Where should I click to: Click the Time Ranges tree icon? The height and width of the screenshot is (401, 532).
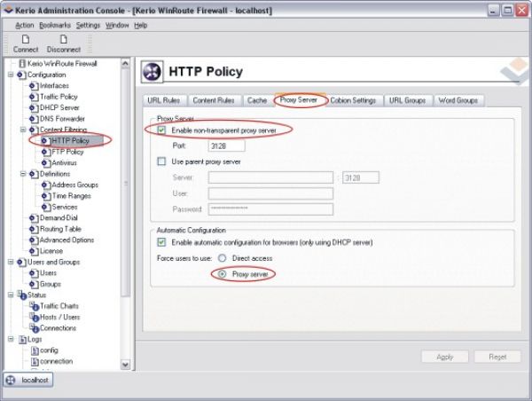click(46, 196)
